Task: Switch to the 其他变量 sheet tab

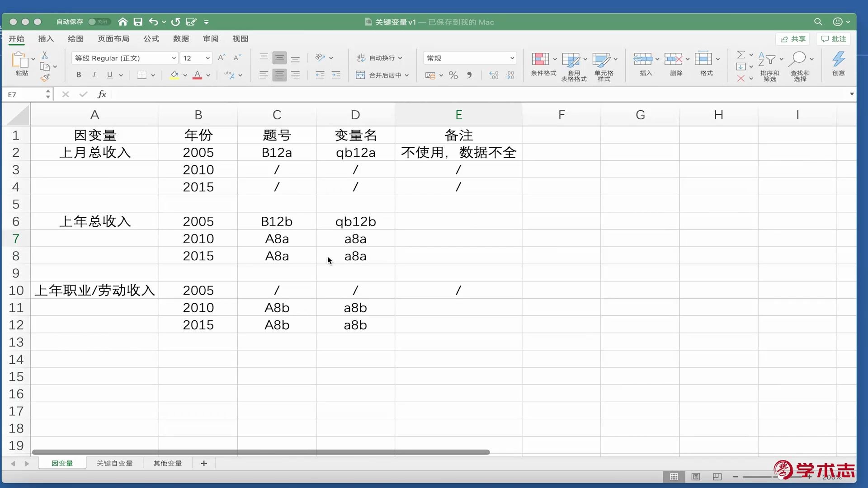Action: pyautogui.click(x=167, y=463)
